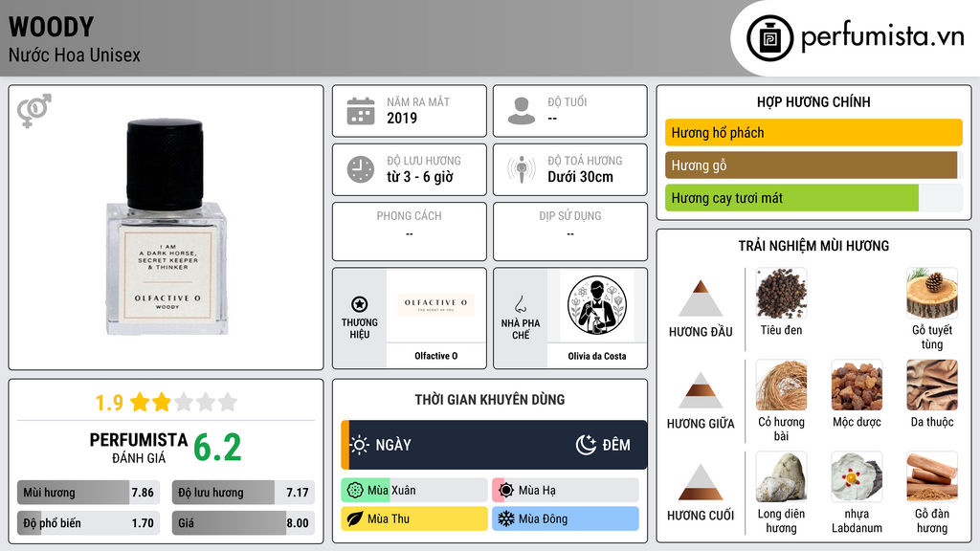
Task: Click the Thời gian khuyên dùng heading
Action: (490, 399)
